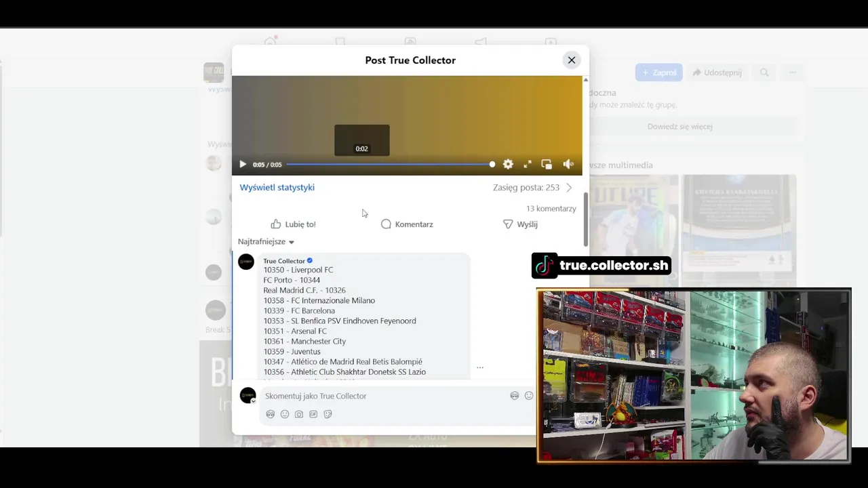The width and height of the screenshot is (868, 488).
Task: Select line "10361 - Manchester City"
Action: point(304,341)
